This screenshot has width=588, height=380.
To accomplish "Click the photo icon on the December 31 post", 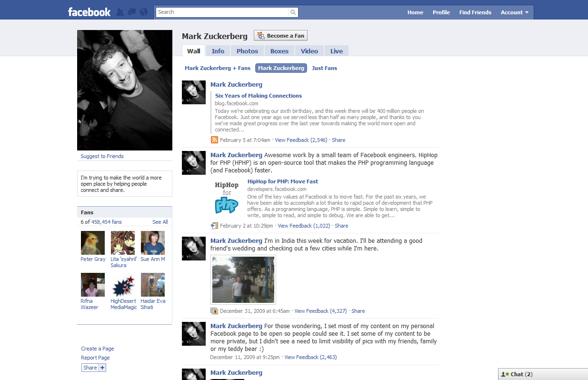I will pos(214,310).
